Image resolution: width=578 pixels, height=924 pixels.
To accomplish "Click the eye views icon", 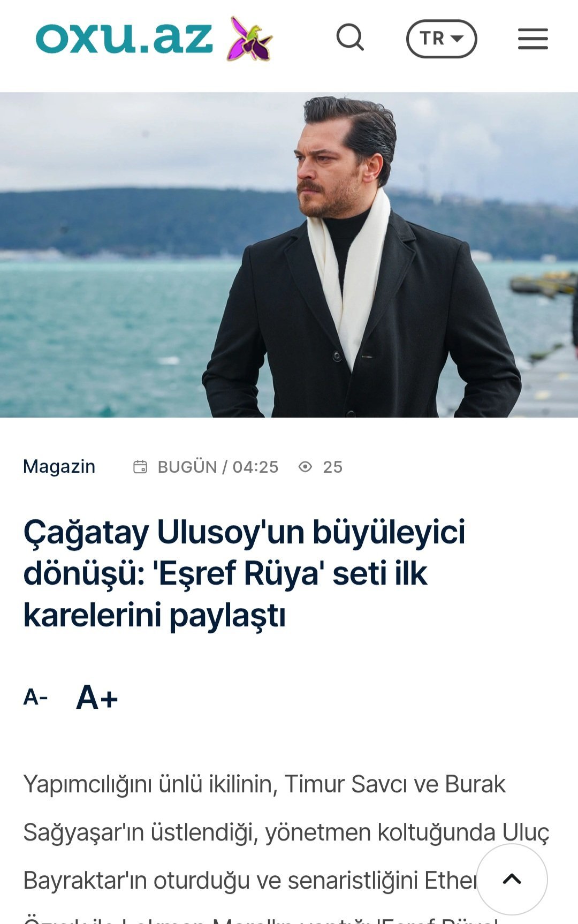I will (305, 467).
